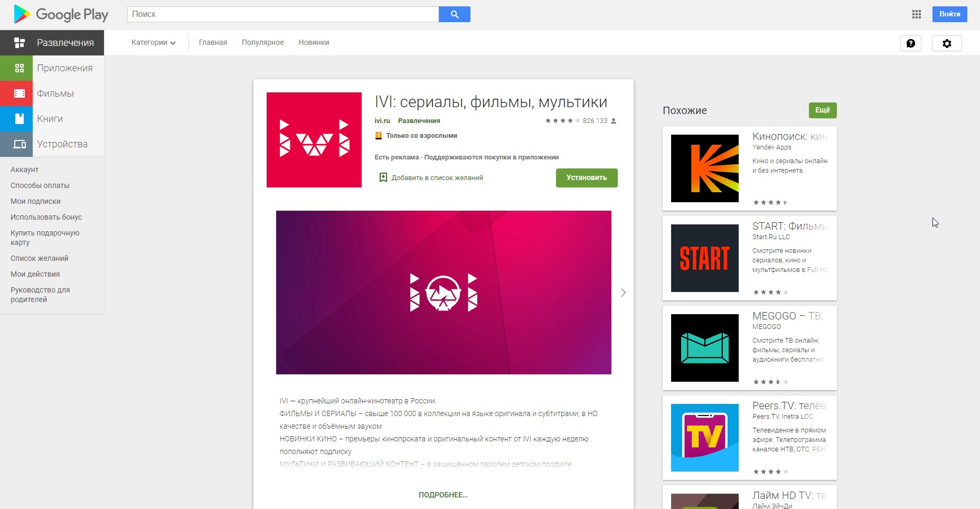Open the Кинопоиск app title
Viewport: 980px width, 509px height.
click(x=790, y=137)
